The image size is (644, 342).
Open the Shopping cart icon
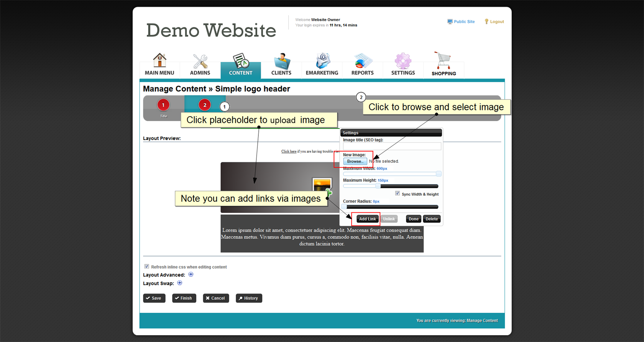pyautogui.click(x=443, y=61)
